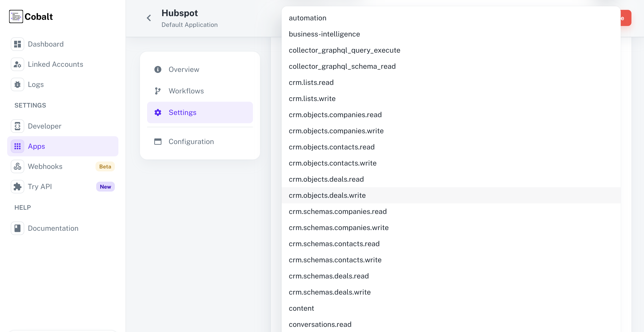Click the Try API puzzle icon
Image resolution: width=644 pixels, height=332 pixels.
(17, 186)
